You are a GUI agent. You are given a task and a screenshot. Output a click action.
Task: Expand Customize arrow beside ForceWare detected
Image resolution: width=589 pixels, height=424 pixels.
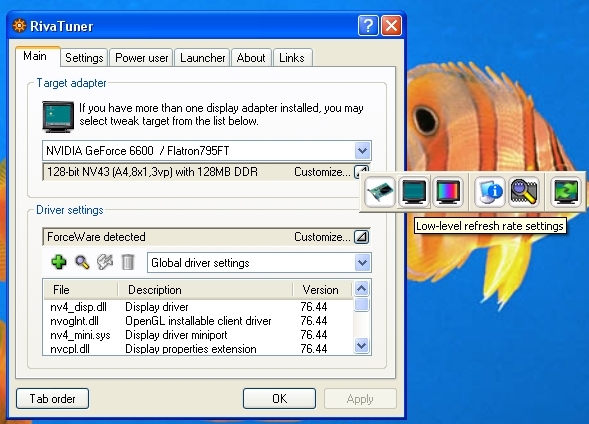pyautogui.click(x=361, y=237)
